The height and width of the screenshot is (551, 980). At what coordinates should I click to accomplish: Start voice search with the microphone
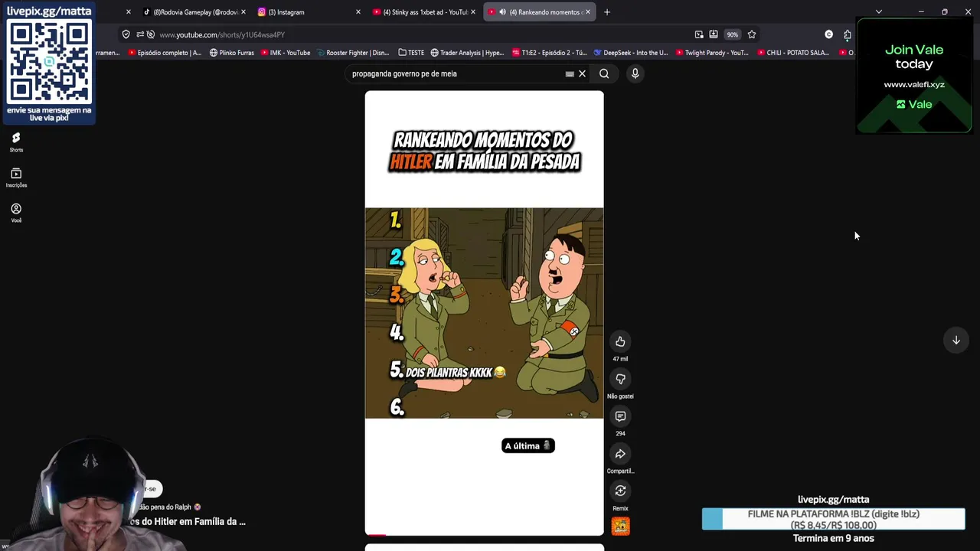(635, 73)
